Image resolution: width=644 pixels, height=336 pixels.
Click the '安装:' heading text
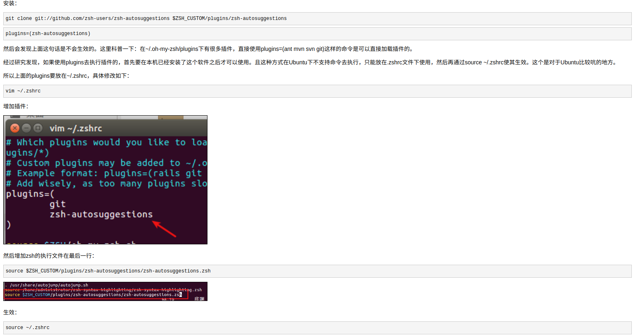[x=10, y=3]
